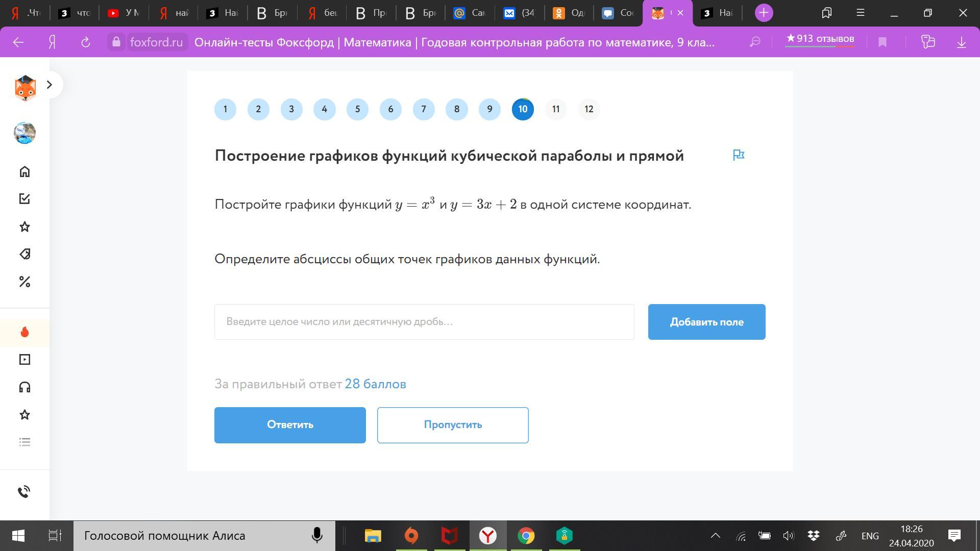Go to question 11
This screenshot has height=551, width=980.
556,109
